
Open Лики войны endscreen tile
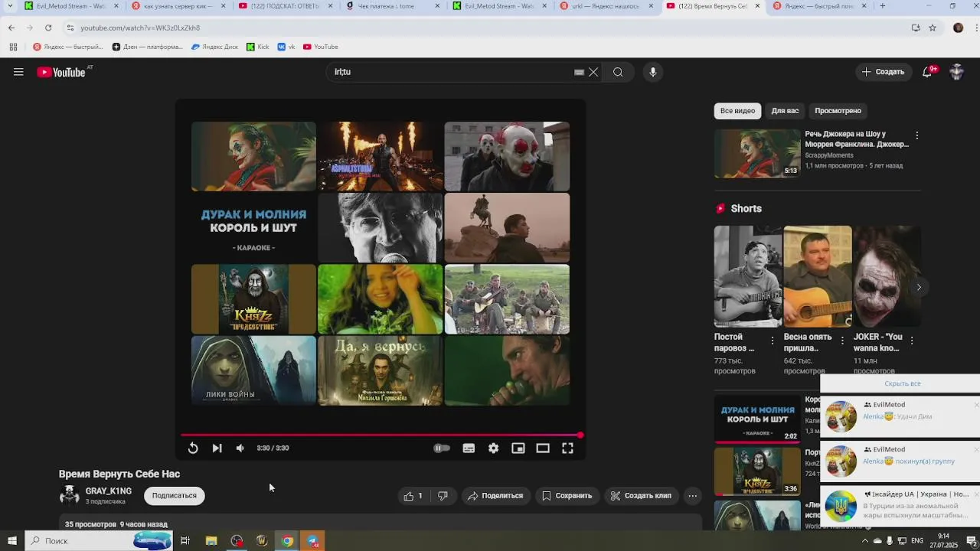(253, 370)
